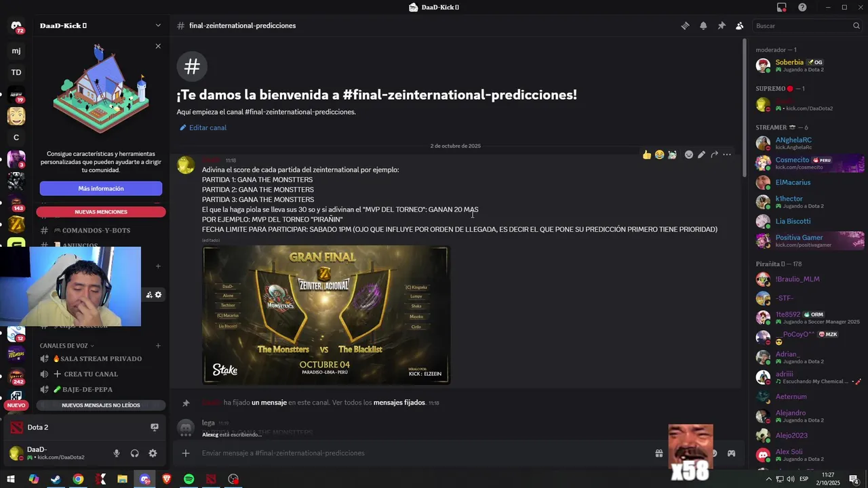Viewport: 868px width, 488px height.
Task: Click the Más información button
Action: (x=101, y=188)
